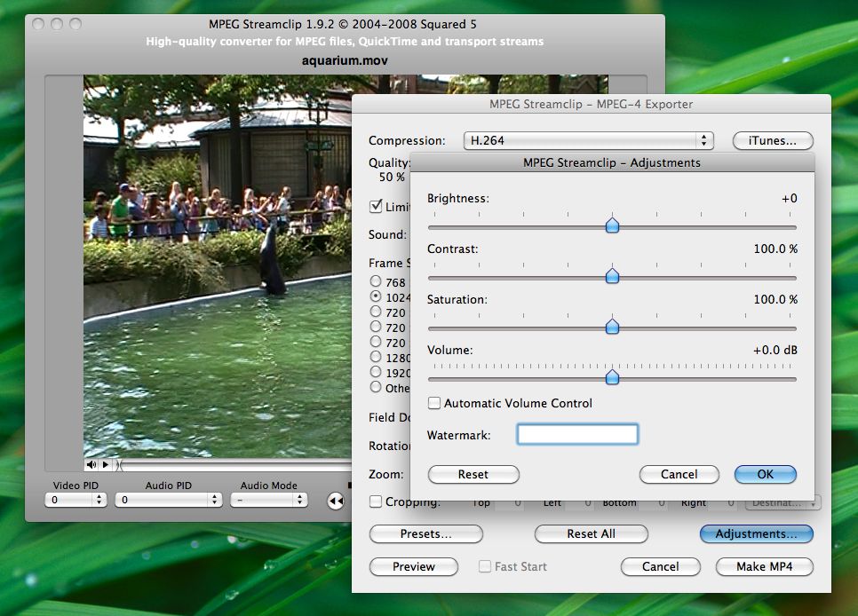The width and height of the screenshot is (858, 616).
Task: Click the Volume +0.0 dB value
Action: point(775,350)
